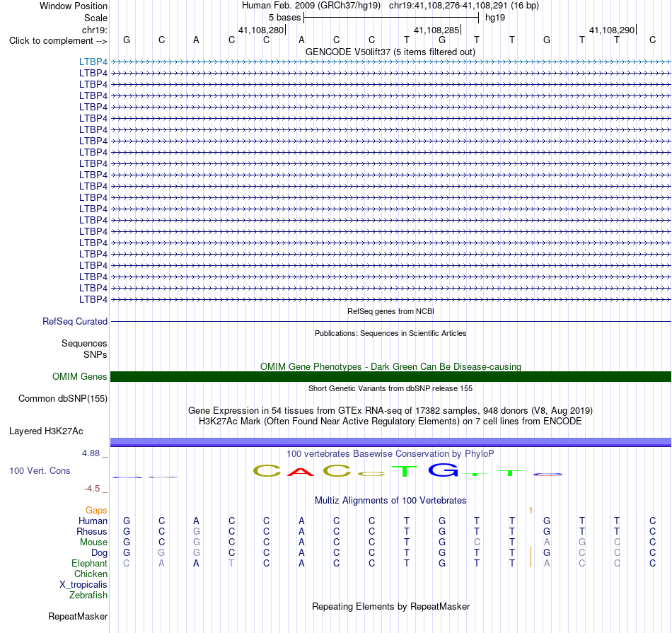The height and width of the screenshot is (633, 672).
Task: Open '100 vertebrates Basewise Conservation by PhyloP' title
Action: (x=390, y=454)
